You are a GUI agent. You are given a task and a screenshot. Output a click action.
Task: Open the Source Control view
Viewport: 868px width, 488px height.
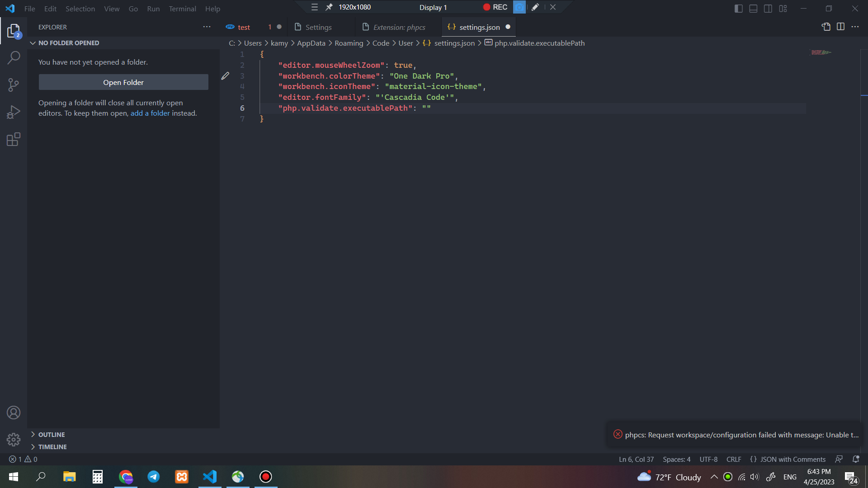pyautogui.click(x=14, y=84)
